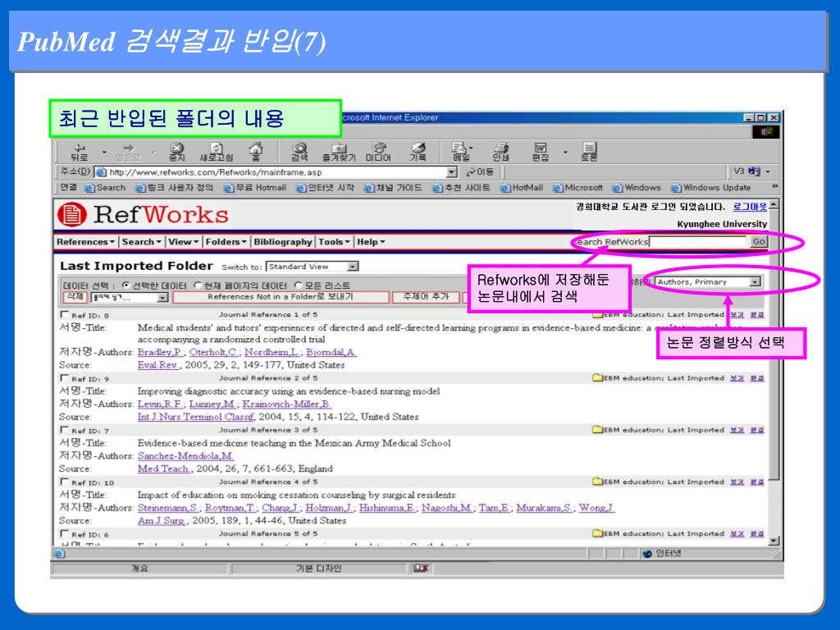The width and height of the screenshot is (840, 630).
Task: Check the Ref ID: 9 checkbox
Action: [x=65, y=377]
